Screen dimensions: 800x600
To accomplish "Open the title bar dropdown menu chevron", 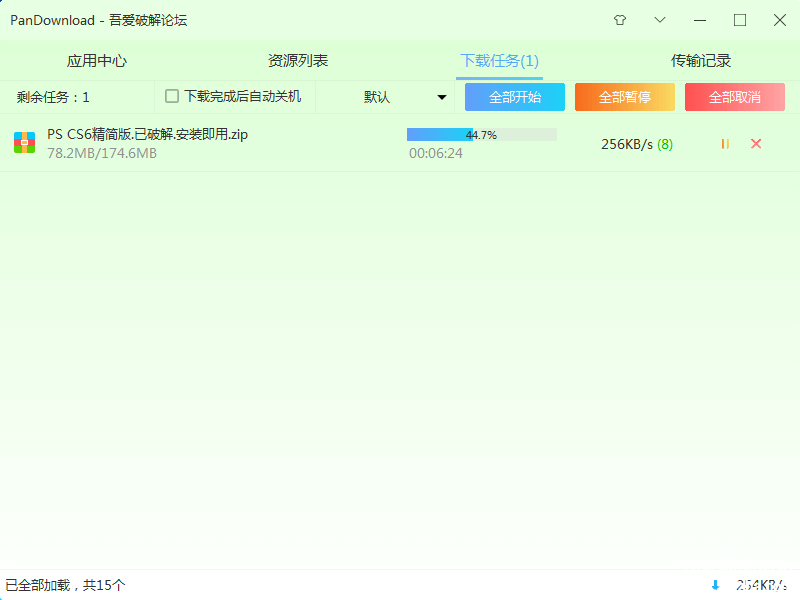I will 660,20.
